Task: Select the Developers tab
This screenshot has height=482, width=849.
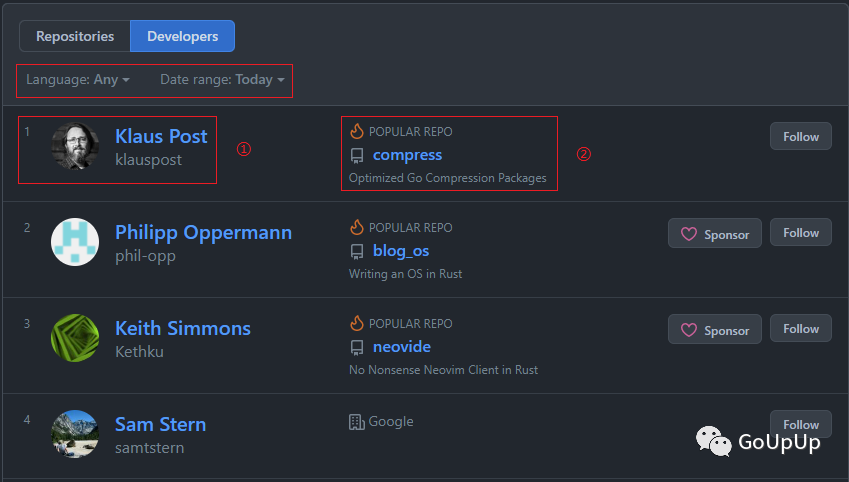Action: click(x=182, y=37)
